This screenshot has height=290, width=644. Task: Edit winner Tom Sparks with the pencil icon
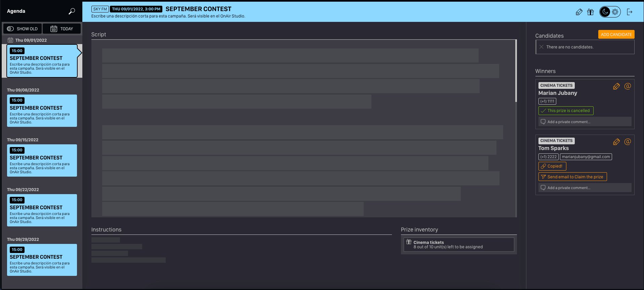coord(616,142)
